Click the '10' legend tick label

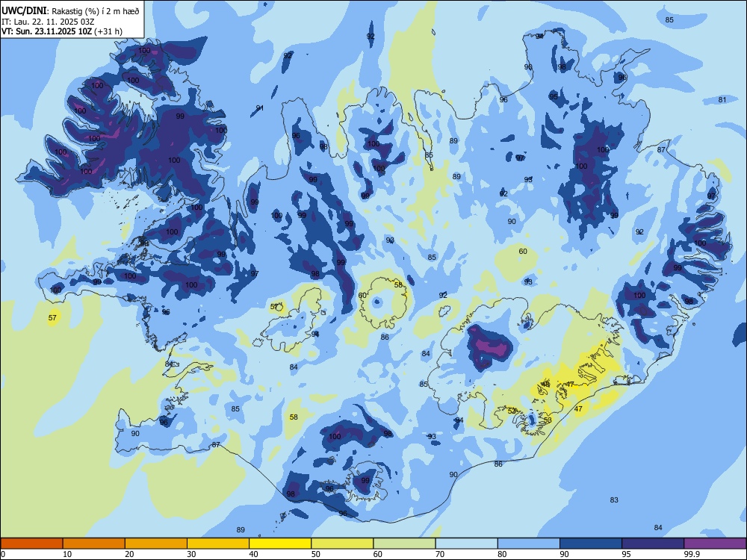(x=67, y=554)
